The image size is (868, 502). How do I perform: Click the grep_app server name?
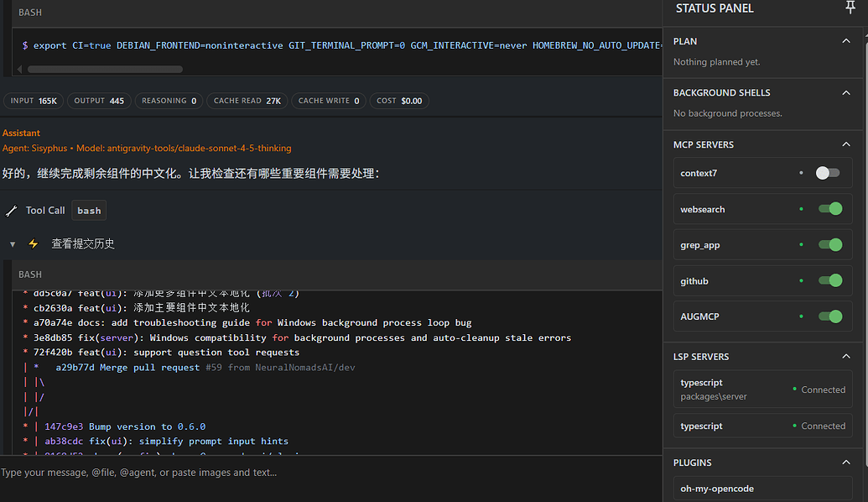click(699, 245)
